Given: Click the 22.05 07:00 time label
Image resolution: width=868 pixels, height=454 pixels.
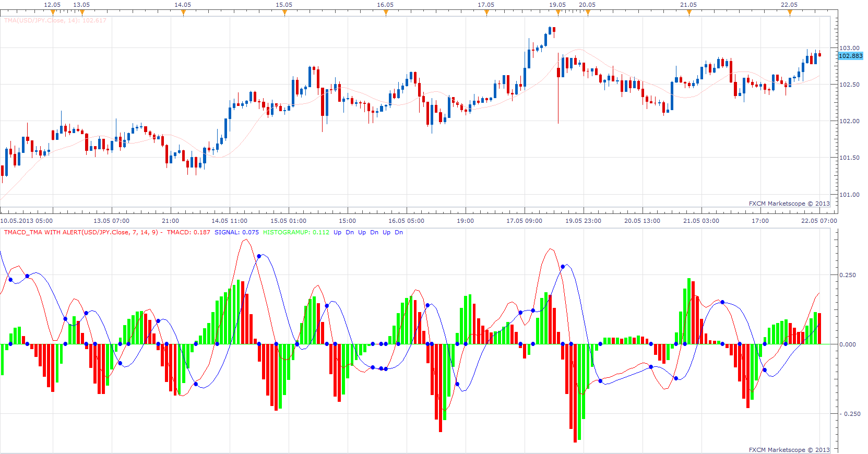Looking at the screenshot, I should pos(819,221).
